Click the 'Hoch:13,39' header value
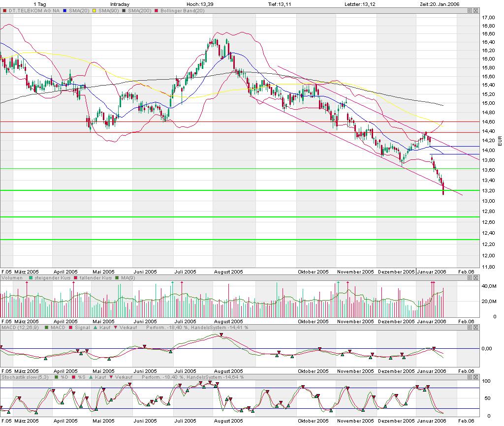 200,4
